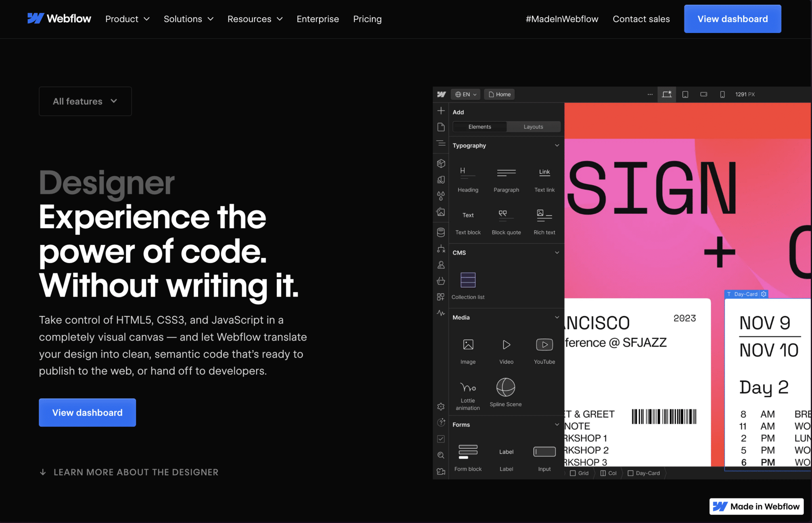
Task: Select the Heading element under Typography
Action: point(468,178)
